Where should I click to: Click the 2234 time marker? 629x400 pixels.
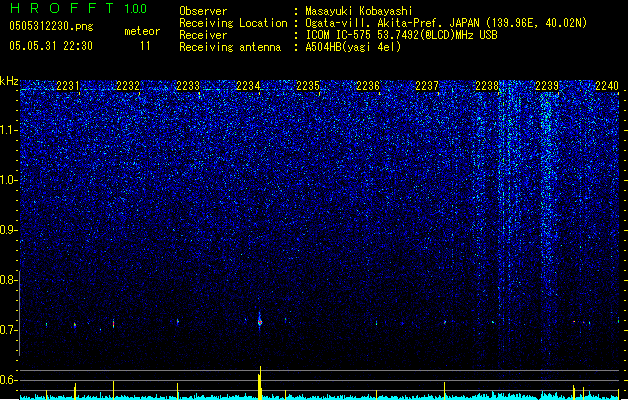tap(248, 85)
